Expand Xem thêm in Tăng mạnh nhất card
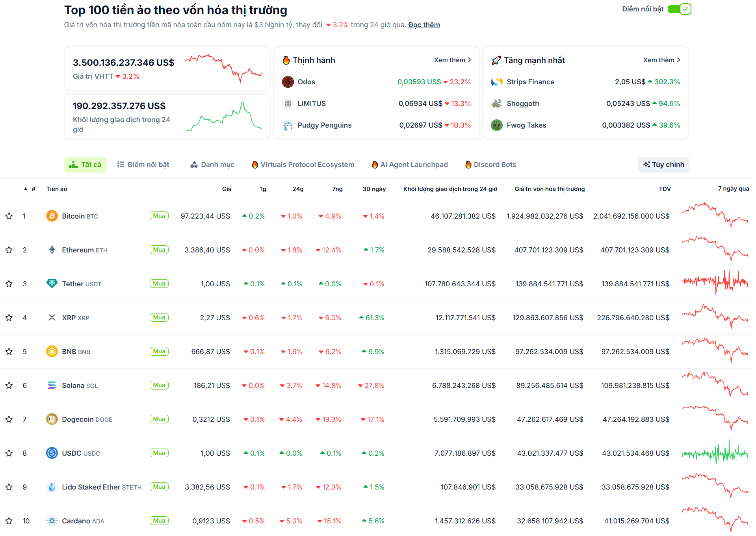 [662, 60]
